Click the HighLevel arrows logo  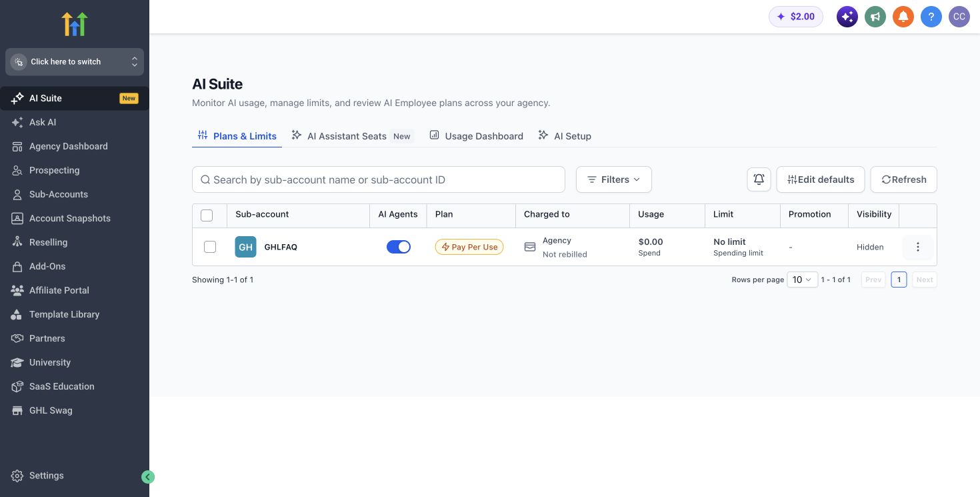[x=75, y=24]
